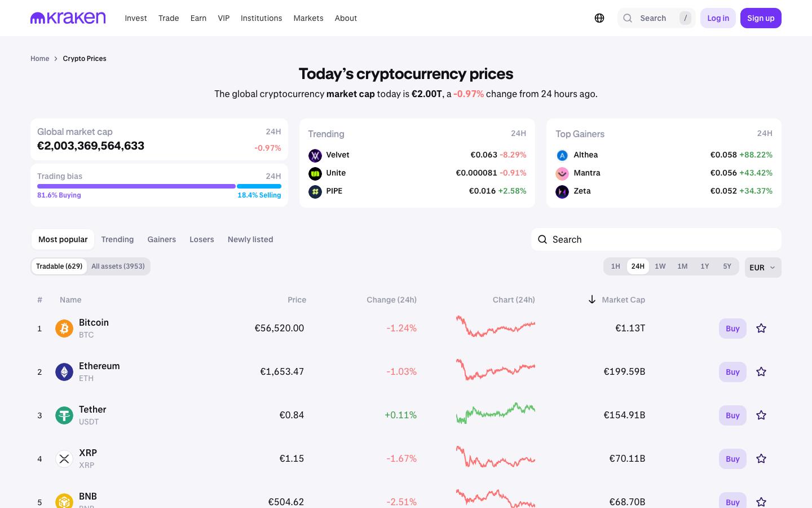Image resolution: width=812 pixels, height=508 pixels.
Task: Click the Althea icon under Top Gainers
Action: (x=562, y=155)
